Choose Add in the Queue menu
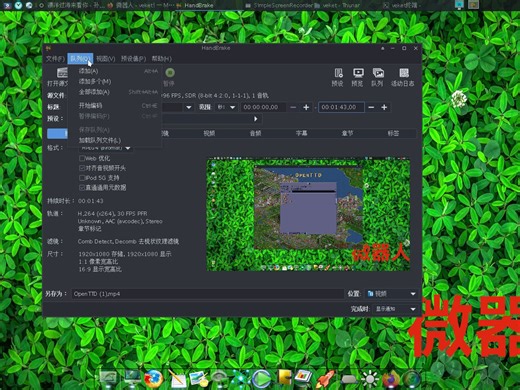The height and width of the screenshot is (390, 520). point(115,71)
